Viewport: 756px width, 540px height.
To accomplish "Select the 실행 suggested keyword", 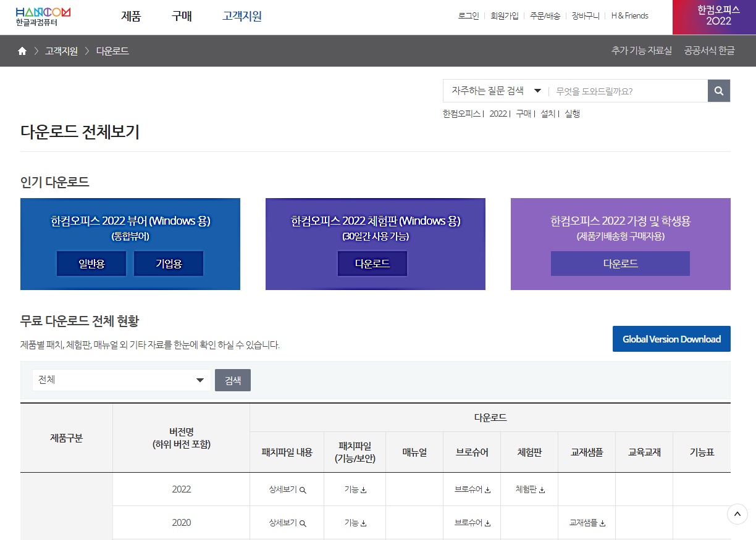I will 572,114.
